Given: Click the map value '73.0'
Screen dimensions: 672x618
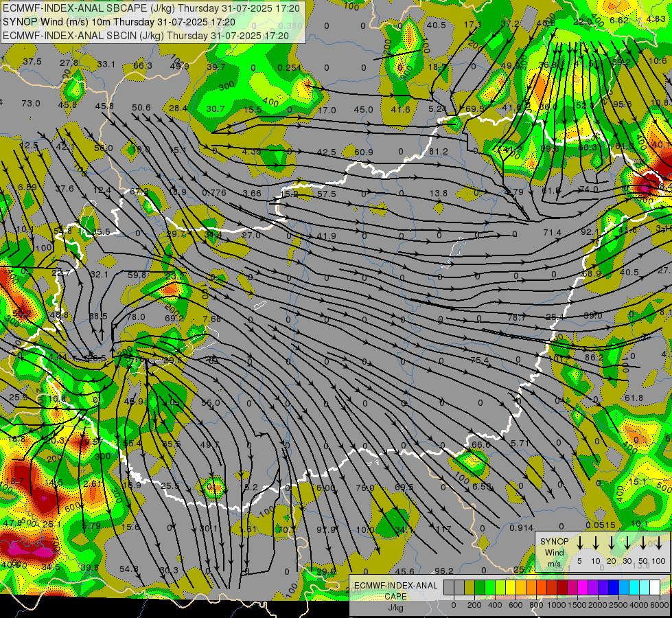Looking at the screenshot, I should (x=30, y=104).
